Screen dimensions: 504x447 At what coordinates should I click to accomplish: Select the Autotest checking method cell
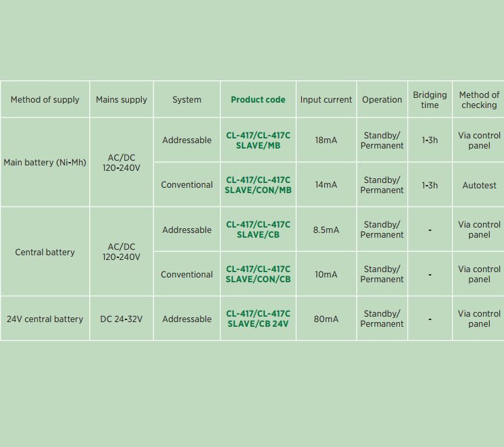coord(479,185)
